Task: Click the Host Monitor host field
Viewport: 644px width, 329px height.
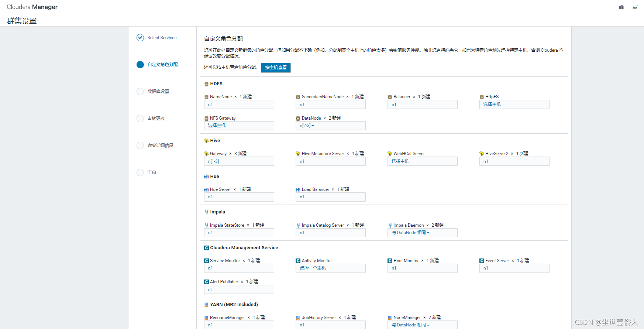Action: click(423, 268)
